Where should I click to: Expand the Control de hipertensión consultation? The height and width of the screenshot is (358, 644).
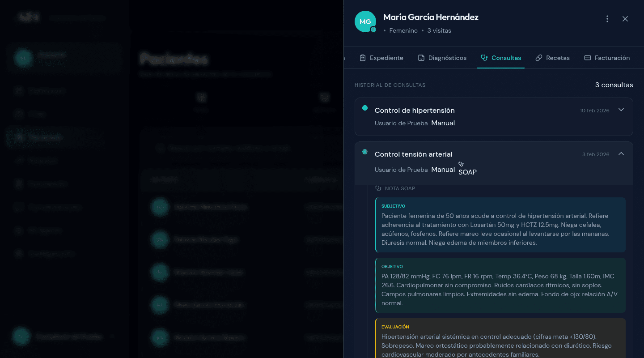tap(621, 110)
